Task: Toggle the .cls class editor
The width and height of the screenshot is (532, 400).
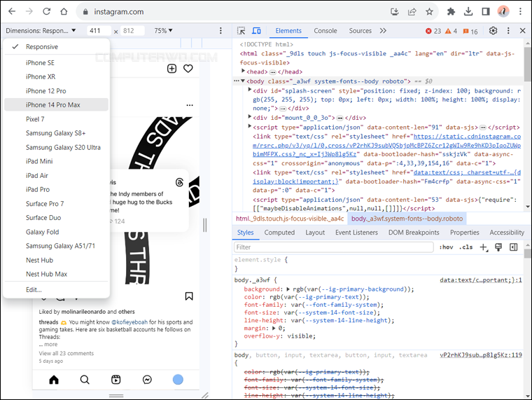Action: point(466,247)
